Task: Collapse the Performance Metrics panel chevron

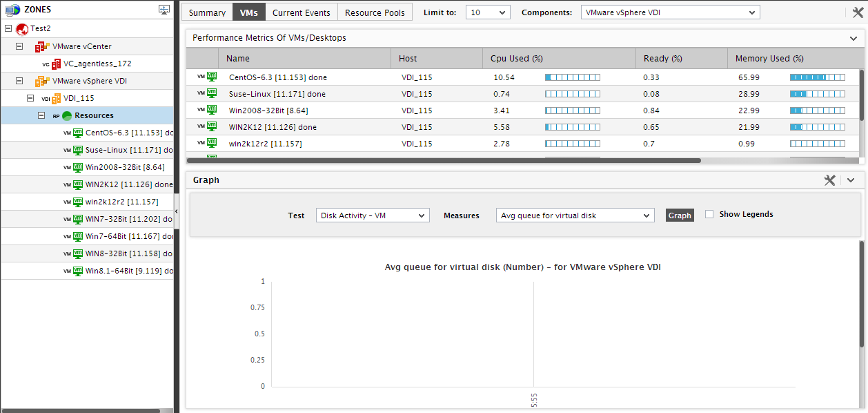Action: (854, 38)
